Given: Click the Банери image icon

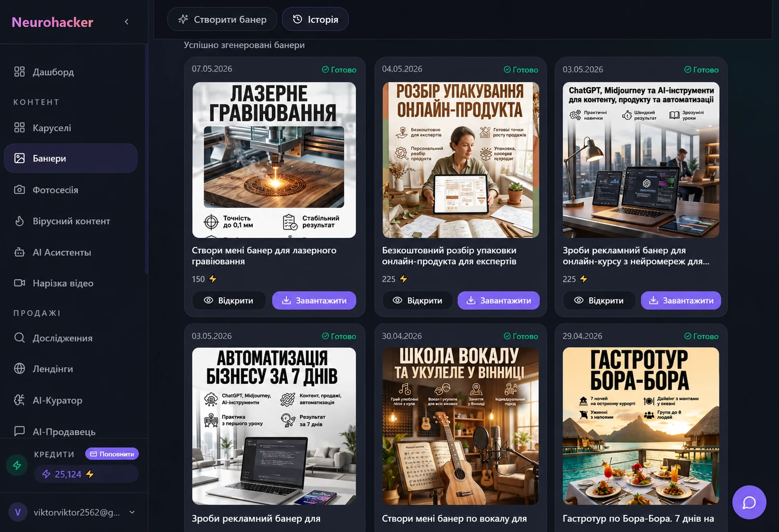Looking at the screenshot, I should pos(19,158).
